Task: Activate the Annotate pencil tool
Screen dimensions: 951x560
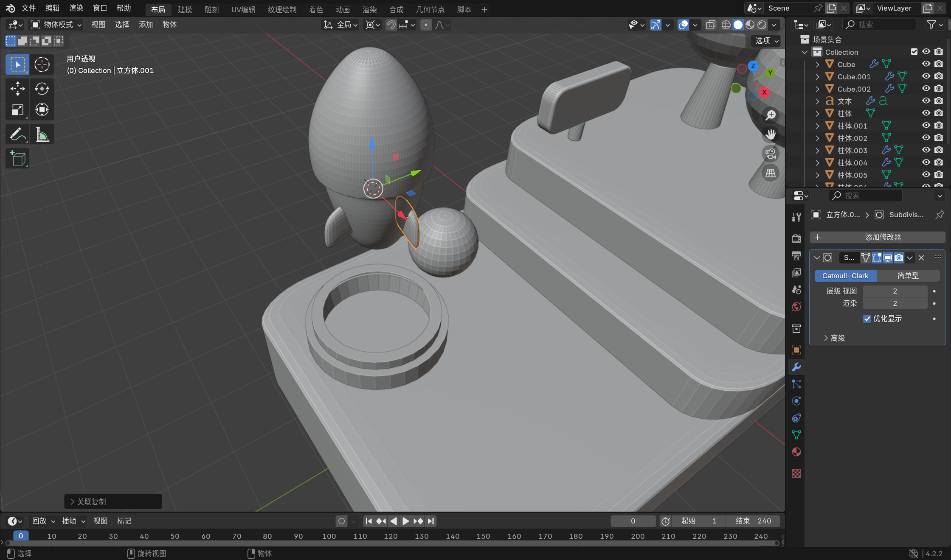Action: pyautogui.click(x=17, y=134)
